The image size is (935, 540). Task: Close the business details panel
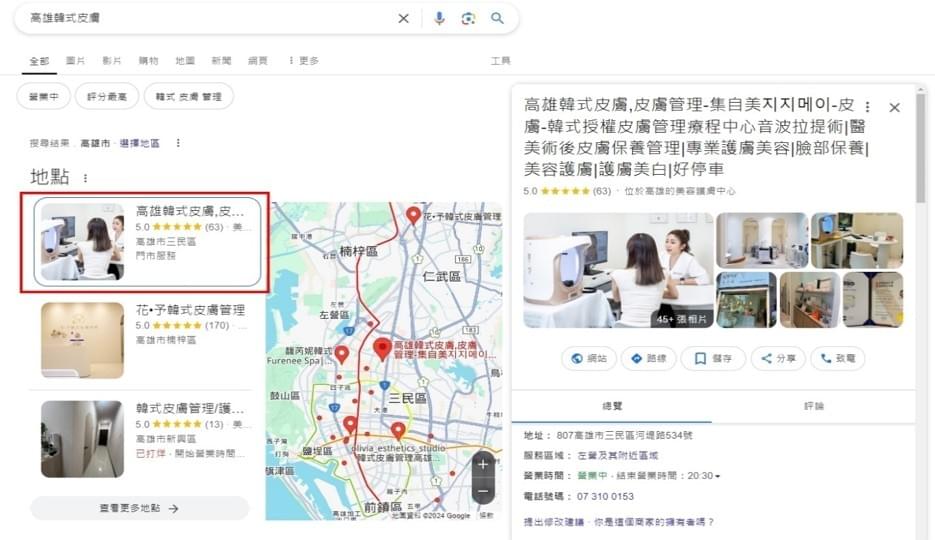click(x=894, y=108)
